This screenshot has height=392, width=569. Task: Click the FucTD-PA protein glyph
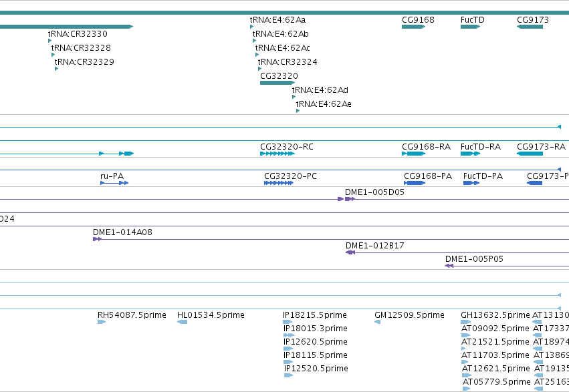tap(471, 183)
